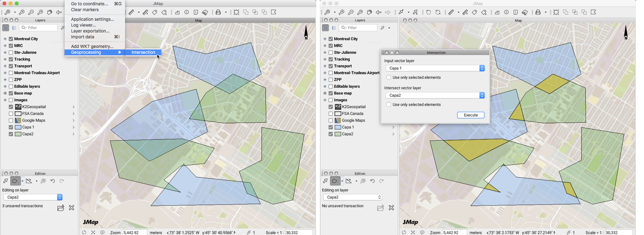This screenshot has width=644, height=235.
Task: Expand the Montreal City group in right window
Action: pos(325,39)
